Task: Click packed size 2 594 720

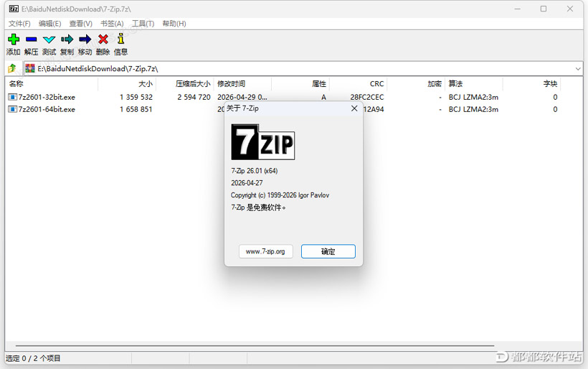Action: (194, 97)
